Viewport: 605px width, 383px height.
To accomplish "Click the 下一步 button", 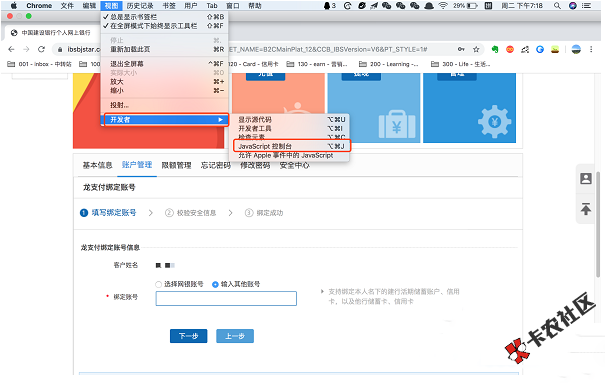I will pos(188,336).
